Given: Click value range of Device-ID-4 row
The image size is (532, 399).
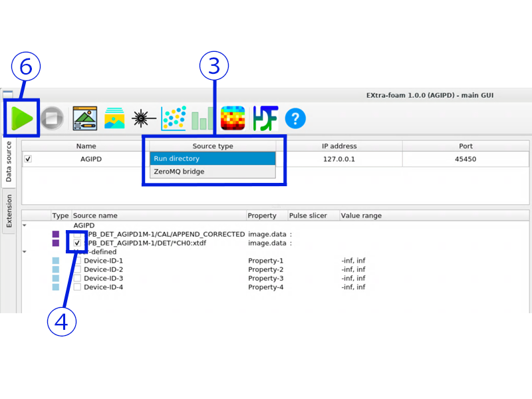Looking at the screenshot, I should [353, 287].
